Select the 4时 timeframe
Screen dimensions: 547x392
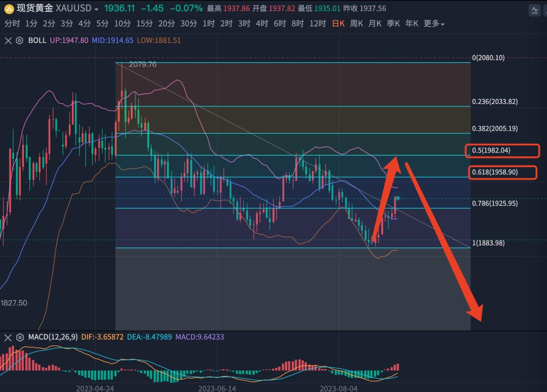point(262,24)
